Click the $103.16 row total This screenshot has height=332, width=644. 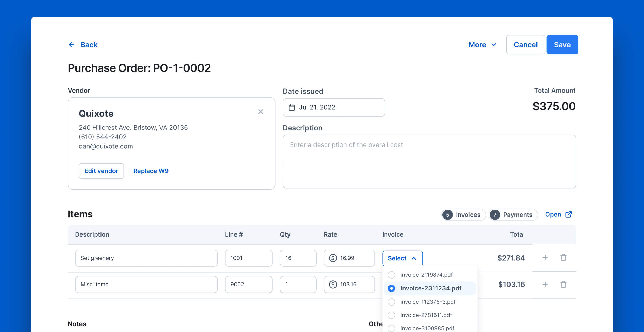coord(511,285)
